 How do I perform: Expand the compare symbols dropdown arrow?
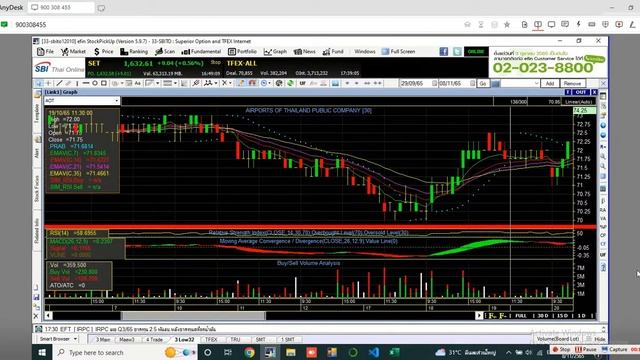point(216,83)
